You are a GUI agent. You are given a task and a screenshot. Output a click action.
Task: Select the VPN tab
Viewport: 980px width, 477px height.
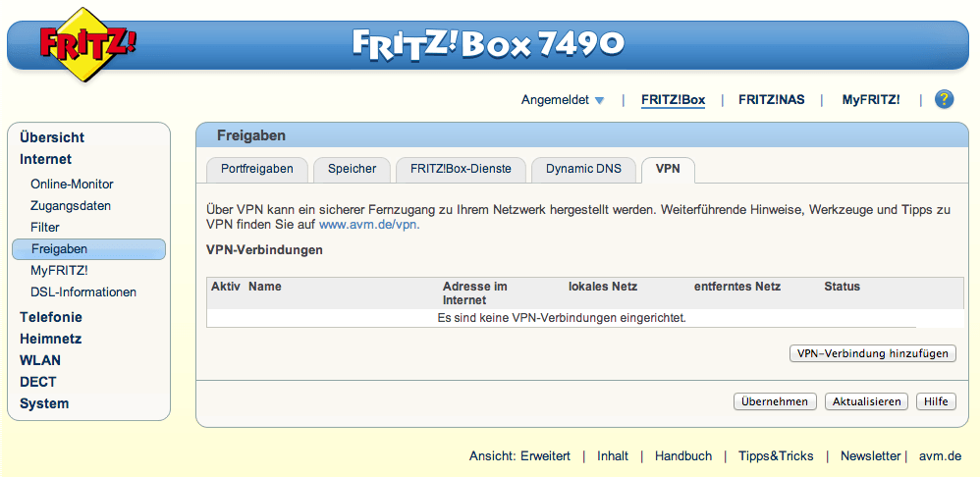[x=668, y=169]
